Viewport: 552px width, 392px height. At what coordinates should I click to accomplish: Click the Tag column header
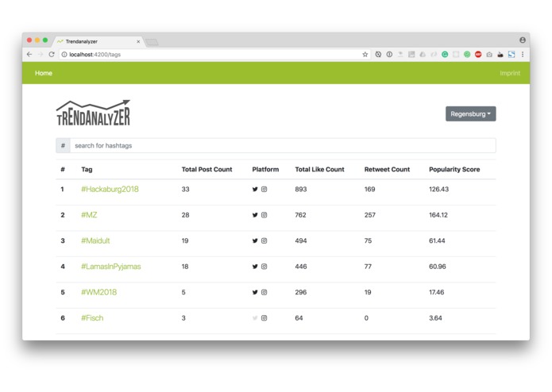pyautogui.click(x=87, y=170)
